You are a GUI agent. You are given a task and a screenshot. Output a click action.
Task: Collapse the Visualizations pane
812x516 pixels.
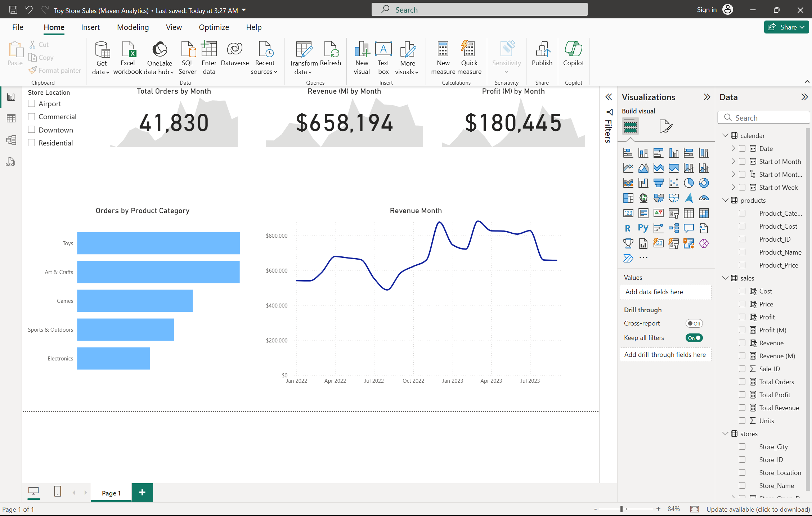tap(707, 97)
